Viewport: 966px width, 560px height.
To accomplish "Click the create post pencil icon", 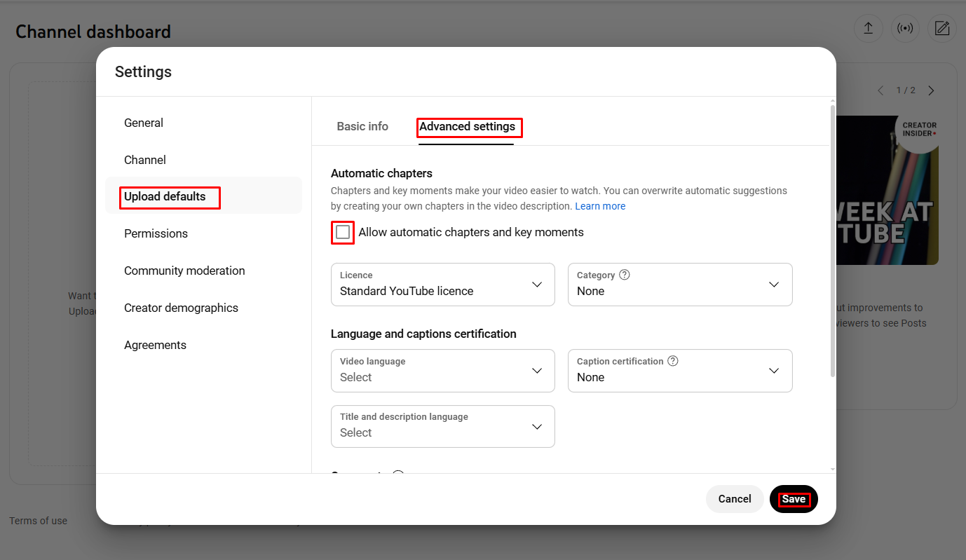I will click(942, 29).
